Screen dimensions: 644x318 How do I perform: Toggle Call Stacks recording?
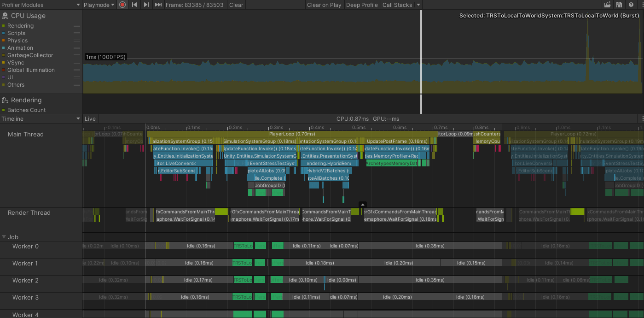[397, 5]
